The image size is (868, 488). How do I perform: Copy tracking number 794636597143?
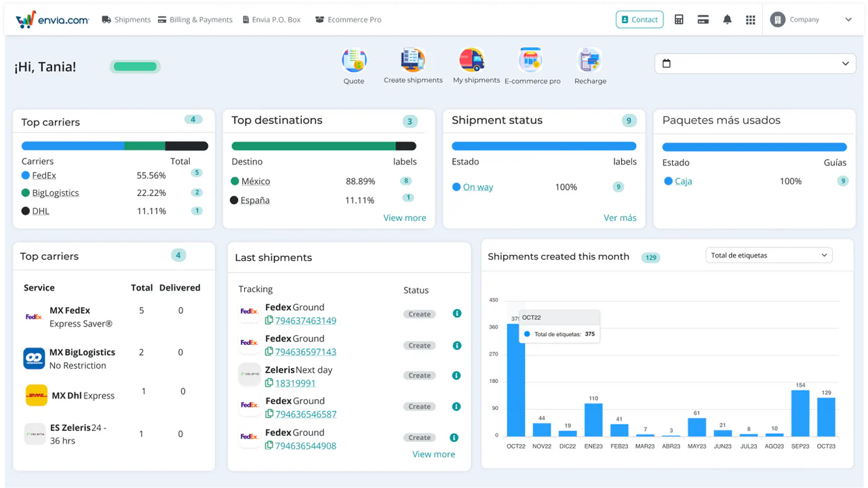(269, 352)
